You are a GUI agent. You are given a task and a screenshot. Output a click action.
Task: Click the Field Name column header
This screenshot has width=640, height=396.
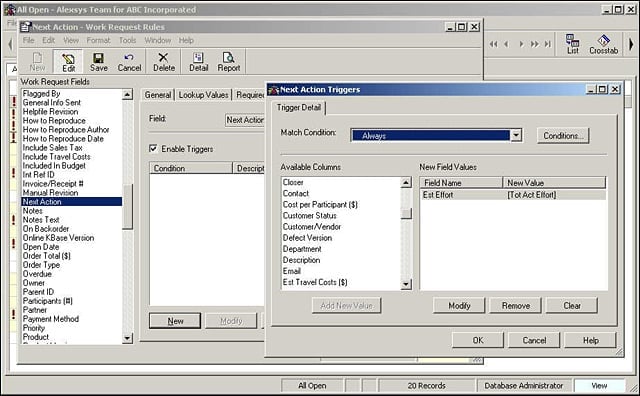click(x=461, y=183)
